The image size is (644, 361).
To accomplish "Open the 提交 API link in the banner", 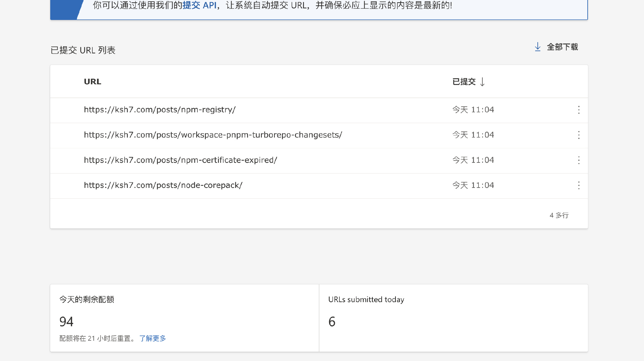I will click(199, 5).
